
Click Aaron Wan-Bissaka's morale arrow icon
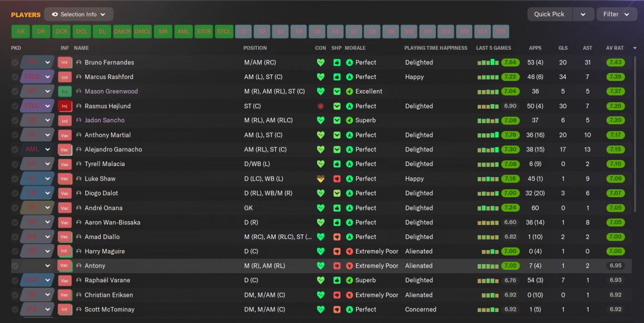pyautogui.click(x=349, y=222)
